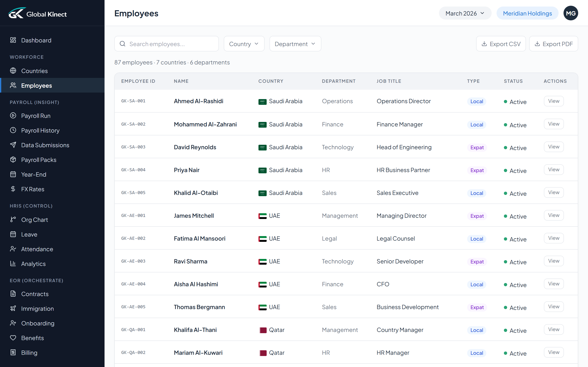
Task: Click the Export CSV button
Action: coord(501,44)
